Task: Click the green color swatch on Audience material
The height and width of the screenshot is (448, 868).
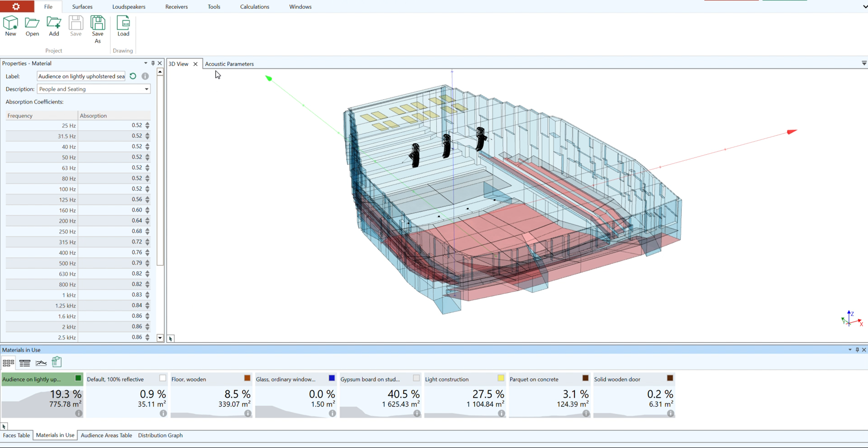Action: (x=78, y=378)
